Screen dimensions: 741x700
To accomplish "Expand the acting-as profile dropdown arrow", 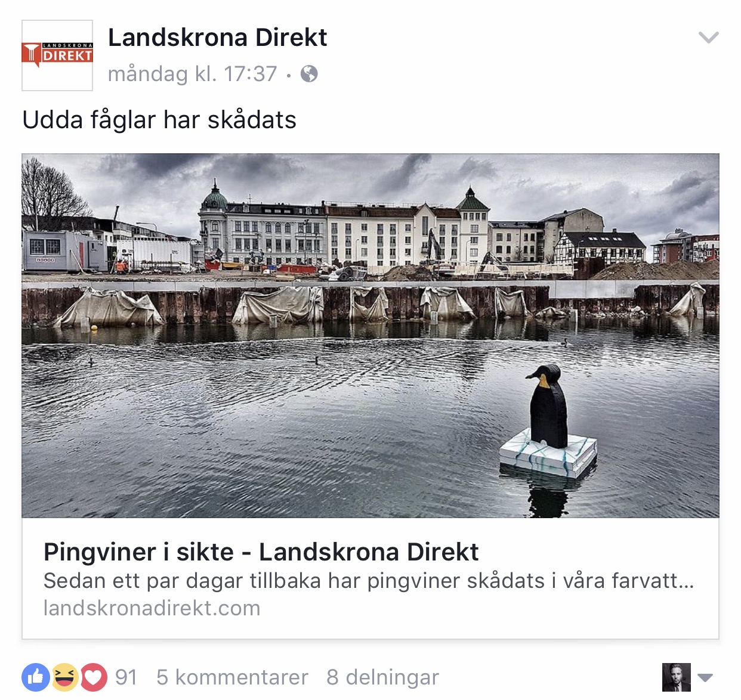I will click(705, 678).
